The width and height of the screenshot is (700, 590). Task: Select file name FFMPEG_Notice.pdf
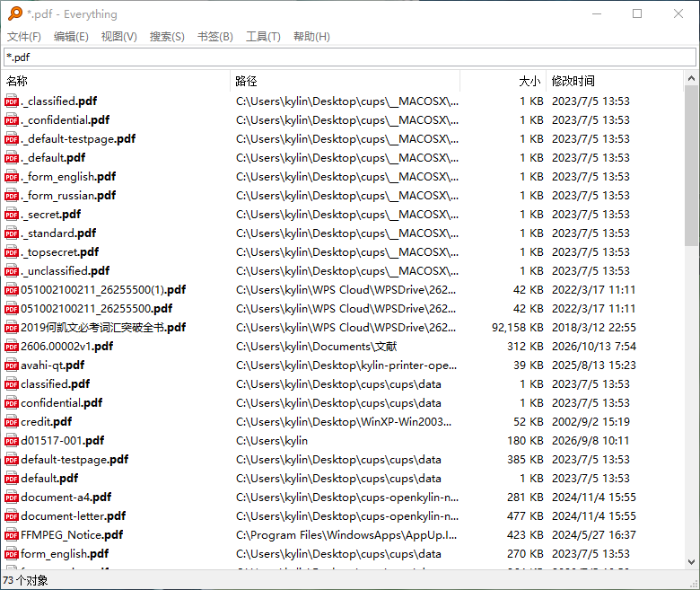click(72, 535)
